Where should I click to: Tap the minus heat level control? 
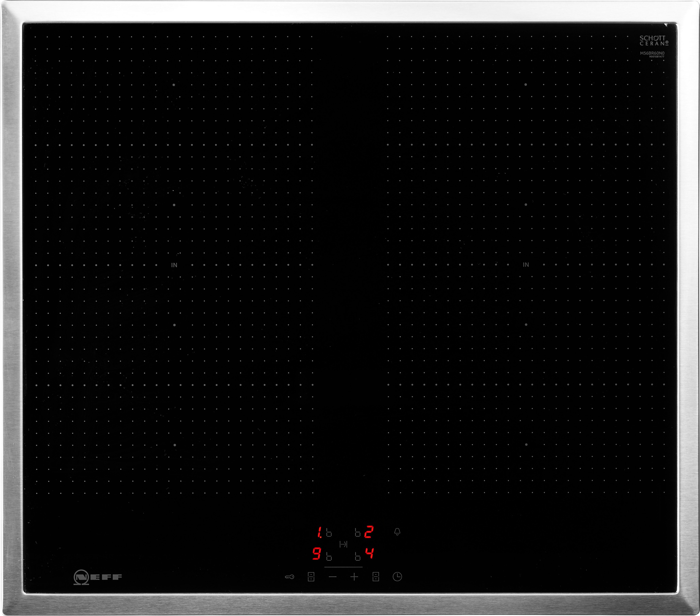(332, 577)
